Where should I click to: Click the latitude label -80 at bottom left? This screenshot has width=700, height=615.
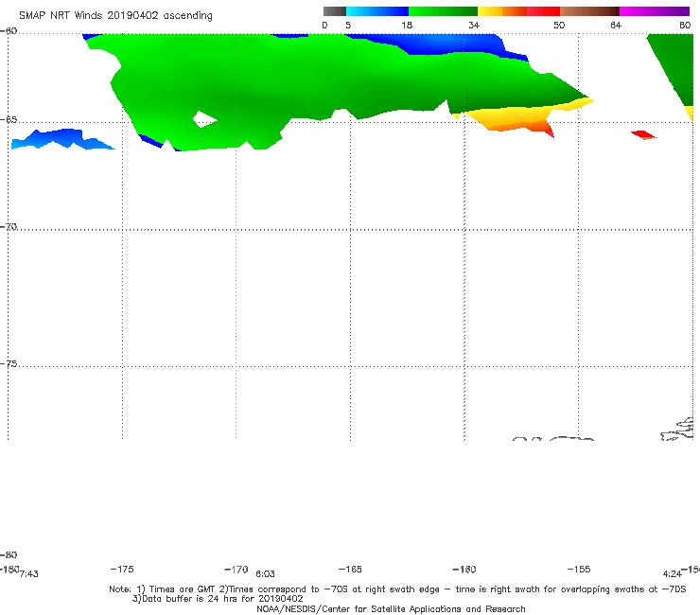(x=9, y=554)
